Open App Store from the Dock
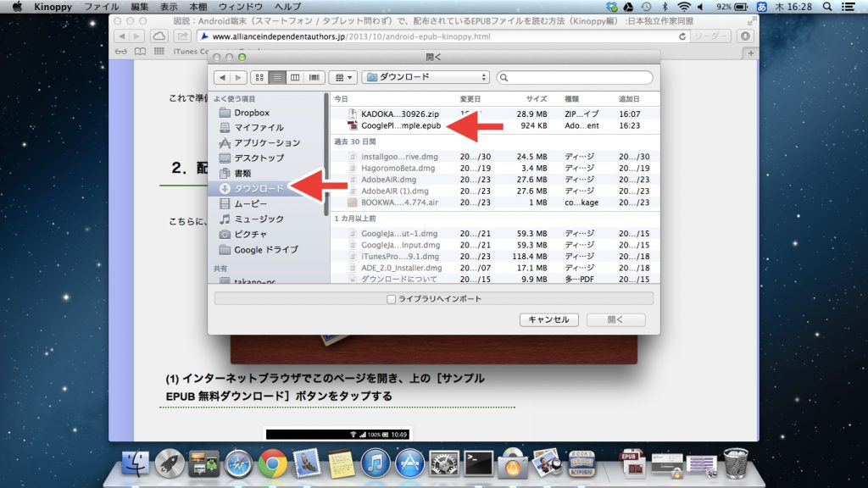The image size is (868, 488). [409, 463]
